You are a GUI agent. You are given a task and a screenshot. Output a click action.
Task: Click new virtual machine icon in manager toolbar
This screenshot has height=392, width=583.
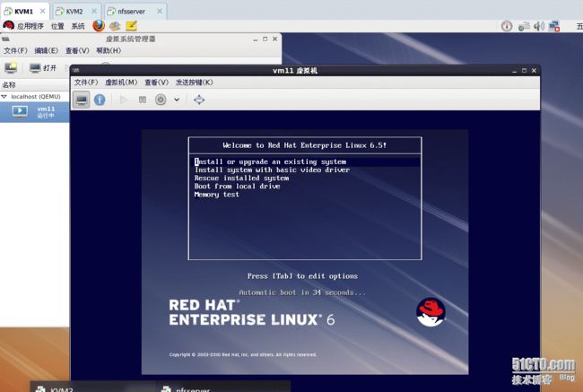click(11, 67)
